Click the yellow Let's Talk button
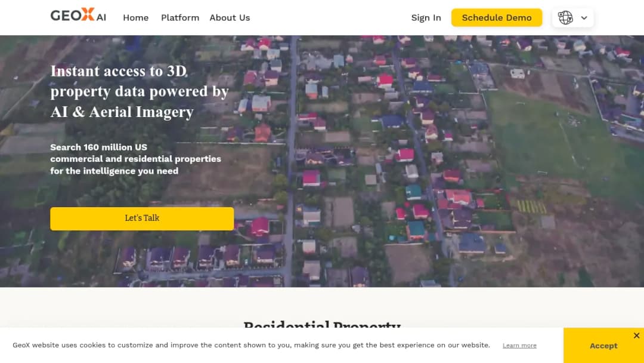 pos(142,219)
